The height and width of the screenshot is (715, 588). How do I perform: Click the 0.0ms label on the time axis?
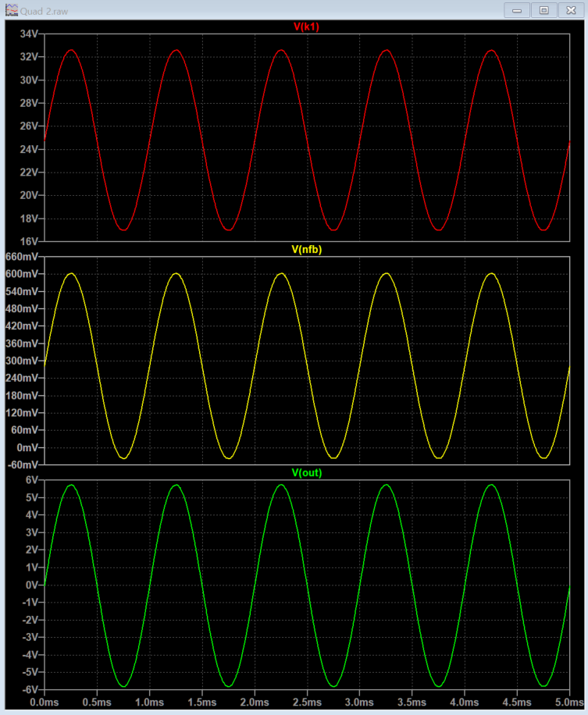[45, 704]
